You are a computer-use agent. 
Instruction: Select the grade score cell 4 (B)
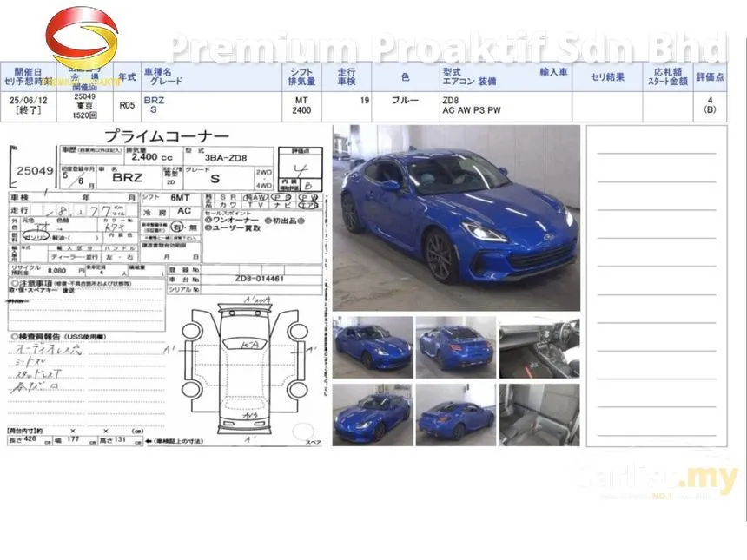point(710,106)
